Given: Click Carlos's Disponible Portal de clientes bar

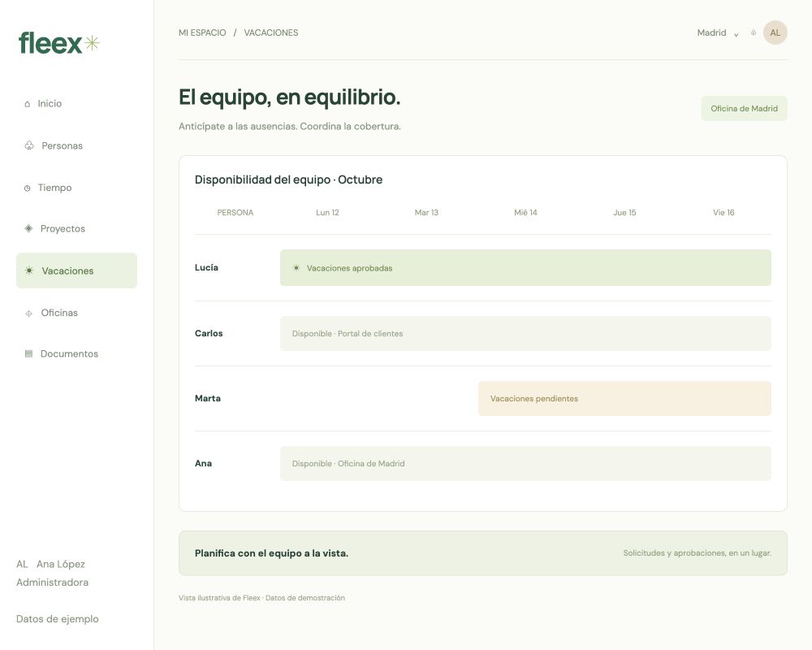Looking at the screenshot, I should [525, 333].
